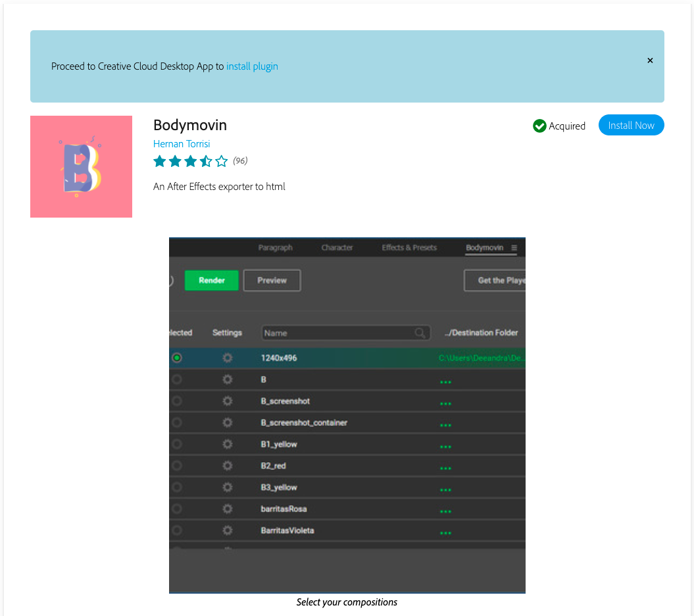Select the B composition radio button
This screenshot has width=694, height=616.
[177, 379]
